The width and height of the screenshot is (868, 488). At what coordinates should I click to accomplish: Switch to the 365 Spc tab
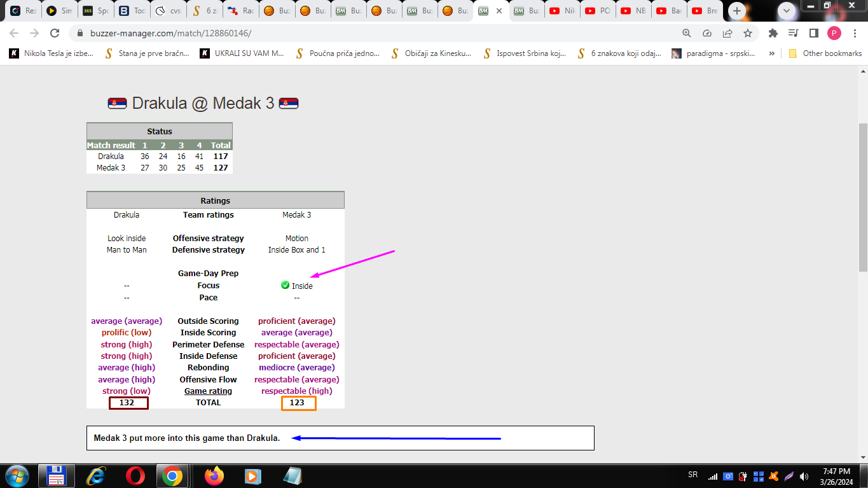tap(95, 11)
